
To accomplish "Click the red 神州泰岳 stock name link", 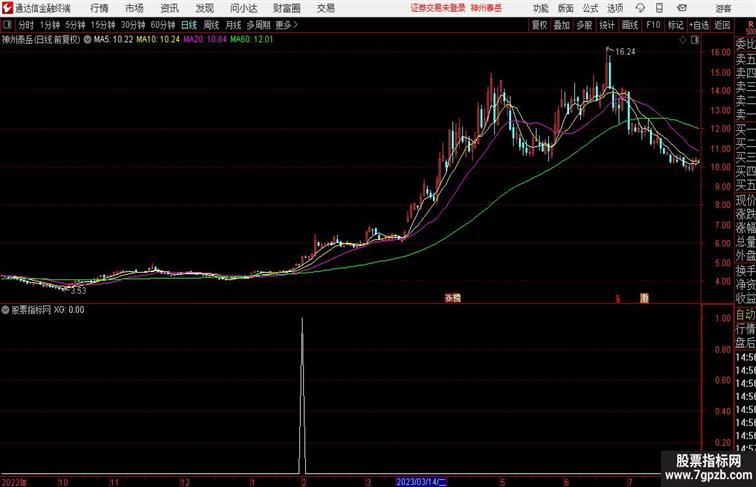I will point(486,8).
